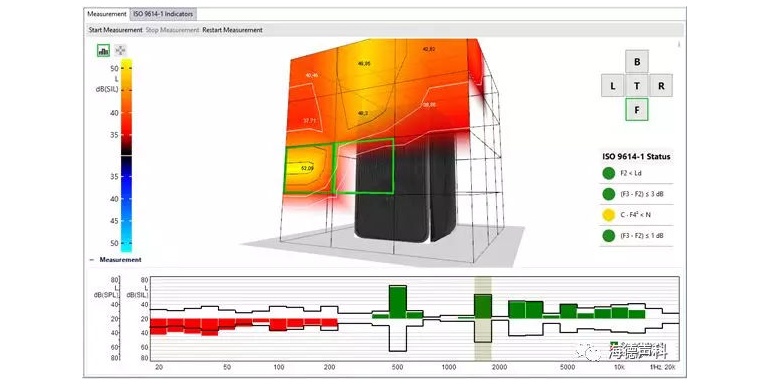The image size is (770, 385).
Task: Click the F2 < Ld green status indicator
Action: [x=608, y=173]
